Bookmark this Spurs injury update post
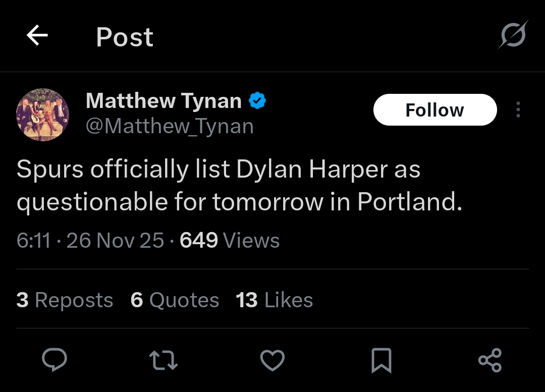 [x=381, y=360]
